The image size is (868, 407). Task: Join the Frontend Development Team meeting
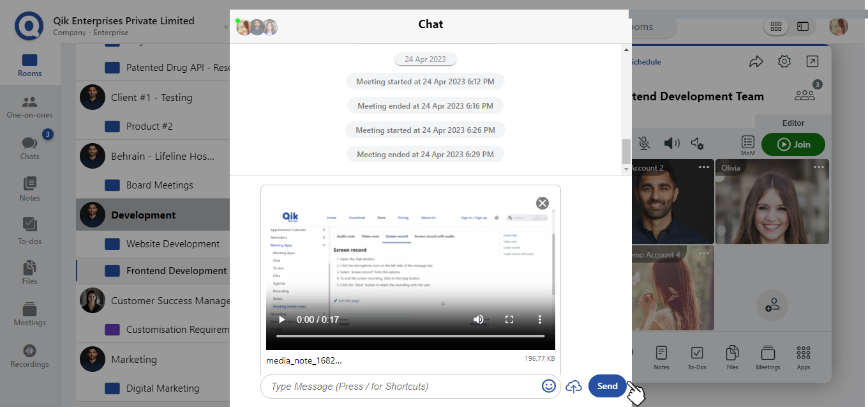pyautogui.click(x=793, y=144)
